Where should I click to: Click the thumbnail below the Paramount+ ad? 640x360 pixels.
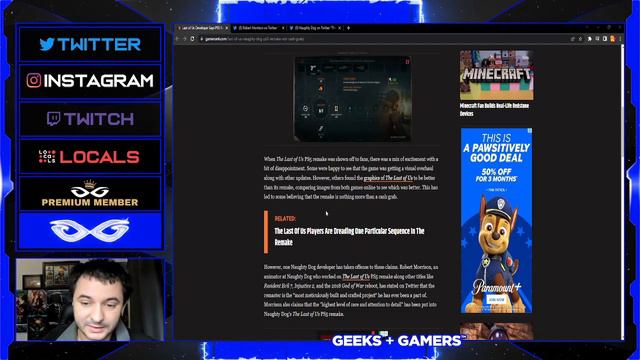tap(496, 331)
